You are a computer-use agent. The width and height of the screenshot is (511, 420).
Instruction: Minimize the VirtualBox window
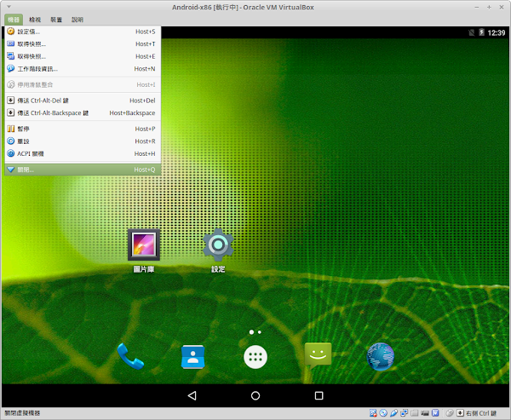coord(477,7)
